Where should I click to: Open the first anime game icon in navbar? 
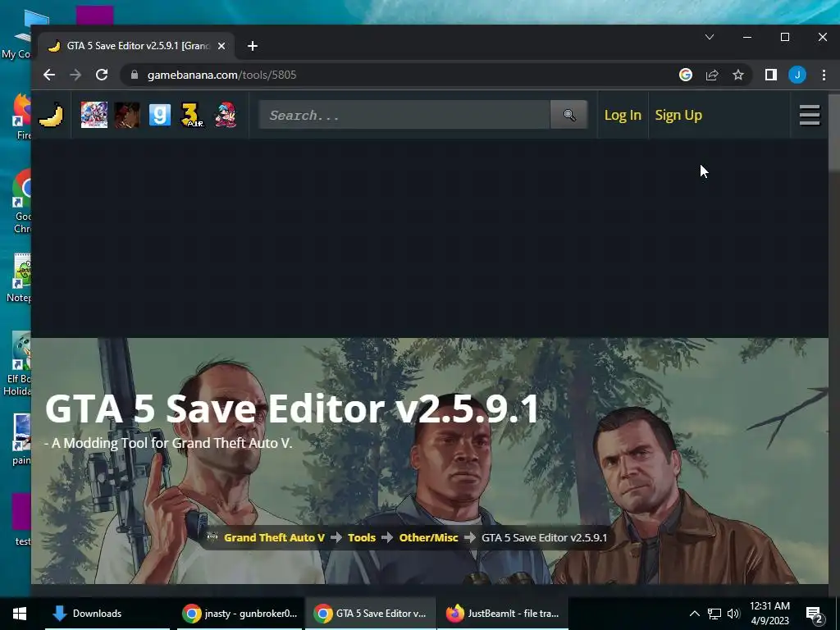(94, 115)
